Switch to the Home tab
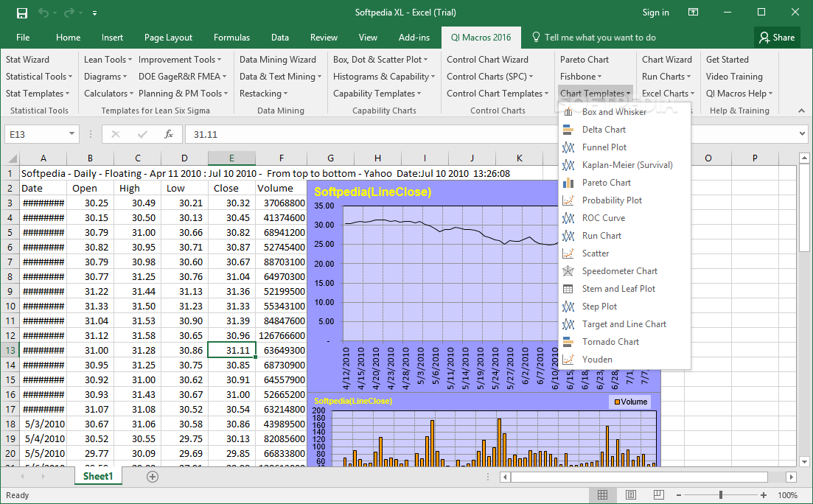Screen dimensions: 813x504 click(x=68, y=38)
